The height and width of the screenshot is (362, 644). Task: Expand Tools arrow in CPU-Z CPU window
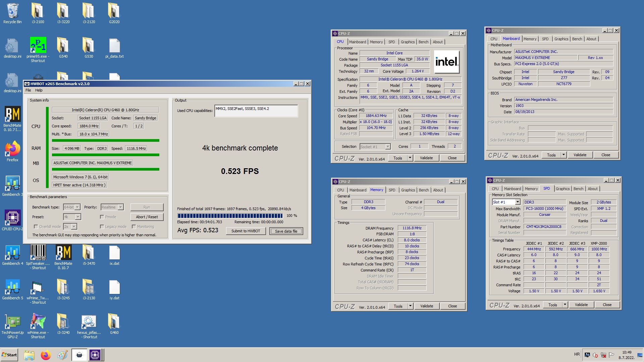point(410,158)
